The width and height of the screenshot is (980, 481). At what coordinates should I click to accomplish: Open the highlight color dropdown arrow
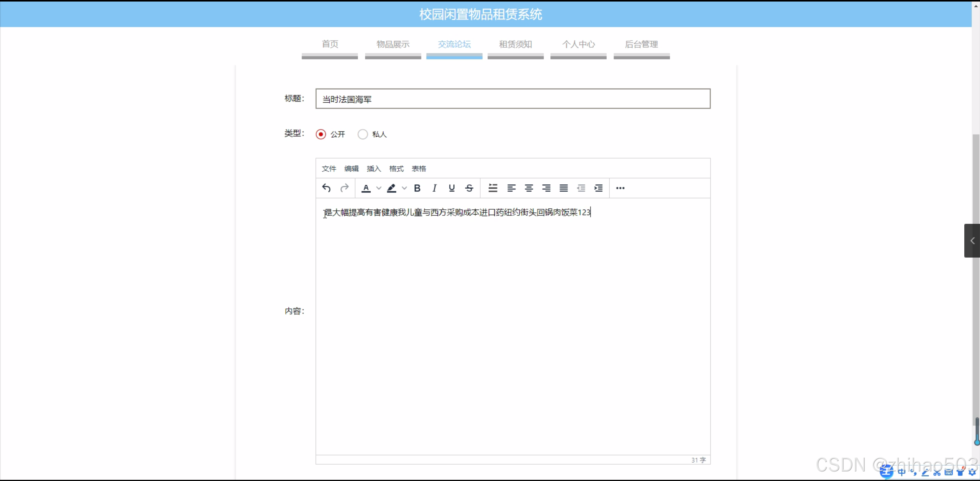coord(404,188)
